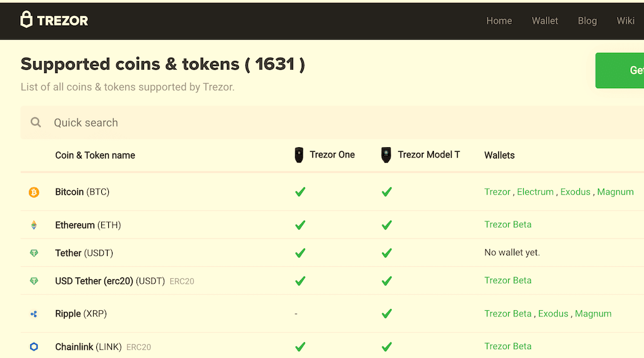
Task: Open the Electrum wallet link
Action: point(535,192)
